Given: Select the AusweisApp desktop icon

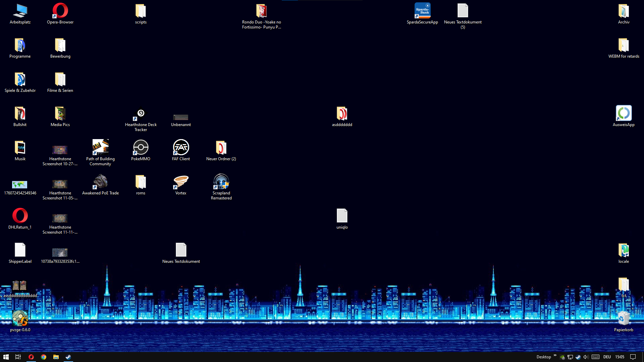Looking at the screenshot, I should 624,114.
